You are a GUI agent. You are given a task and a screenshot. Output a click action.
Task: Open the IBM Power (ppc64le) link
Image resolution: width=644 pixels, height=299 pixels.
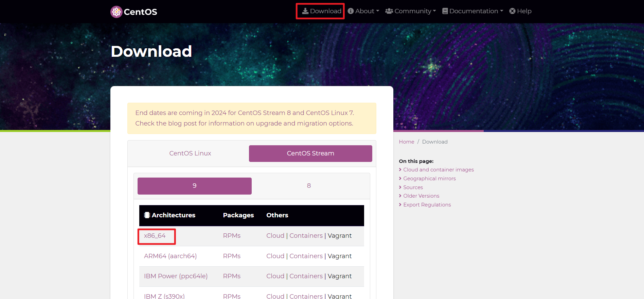(x=176, y=276)
